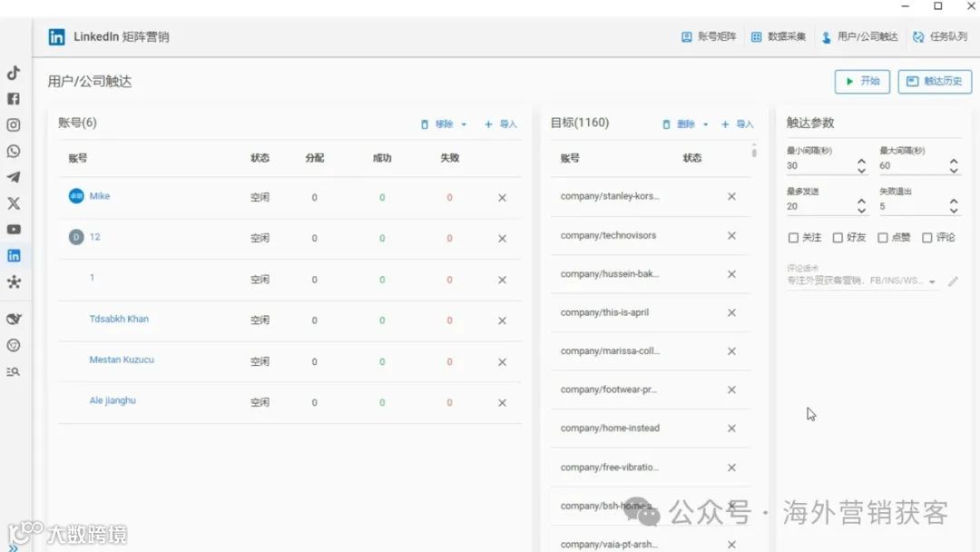This screenshot has height=552, width=980.
Task: Open the 移除 dropdown in accounts panel
Action: [x=464, y=124]
